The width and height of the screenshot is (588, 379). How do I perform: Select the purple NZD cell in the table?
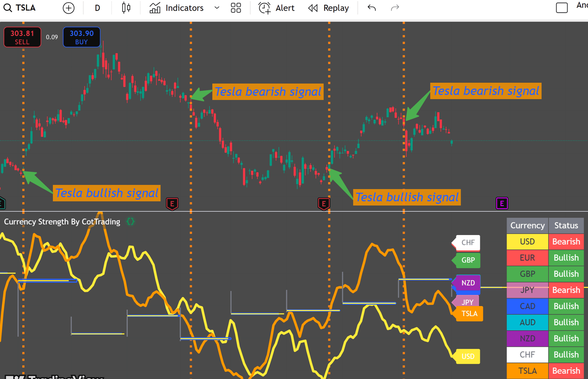click(x=527, y=338)
